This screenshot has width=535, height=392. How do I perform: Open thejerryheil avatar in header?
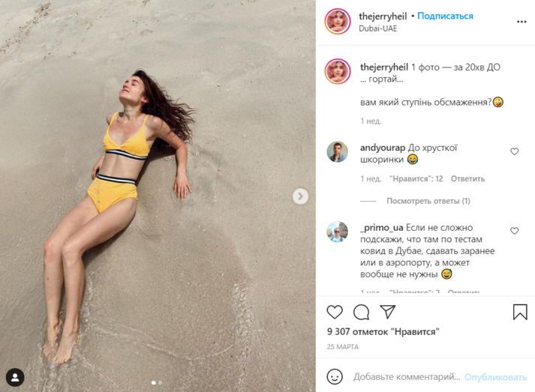click(x=338, y=21)
